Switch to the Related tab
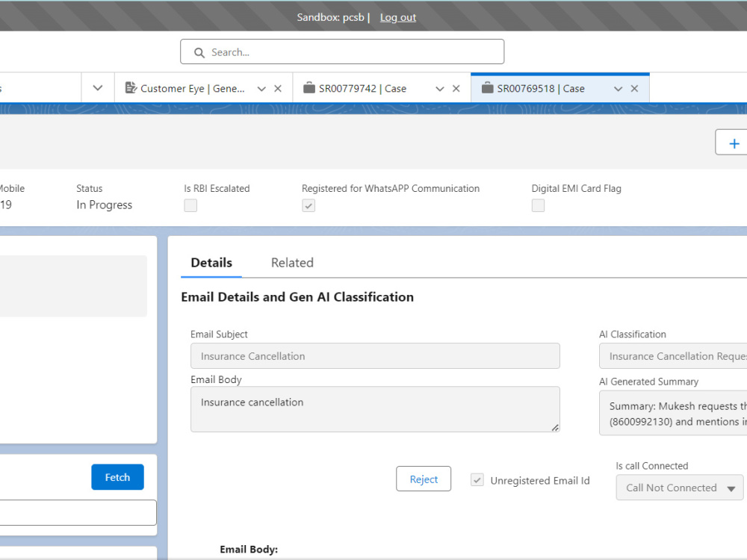Screen dimensions: 747x560 click(292, 263)
